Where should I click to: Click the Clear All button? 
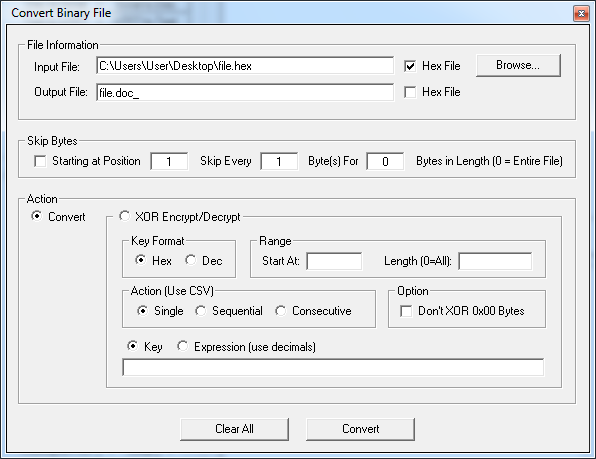coord(234,429)
